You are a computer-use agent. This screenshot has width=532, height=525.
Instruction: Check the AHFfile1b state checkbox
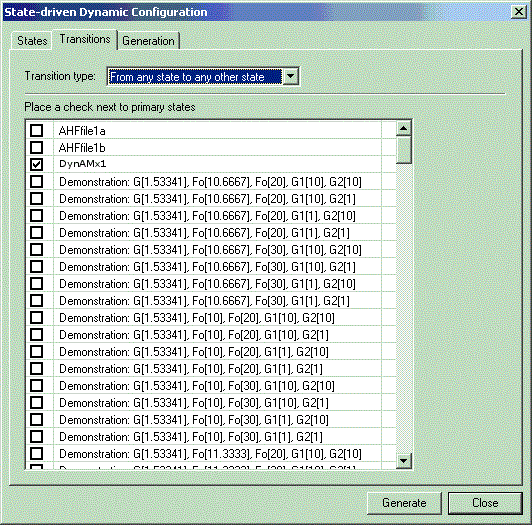(x=36, y=147)
